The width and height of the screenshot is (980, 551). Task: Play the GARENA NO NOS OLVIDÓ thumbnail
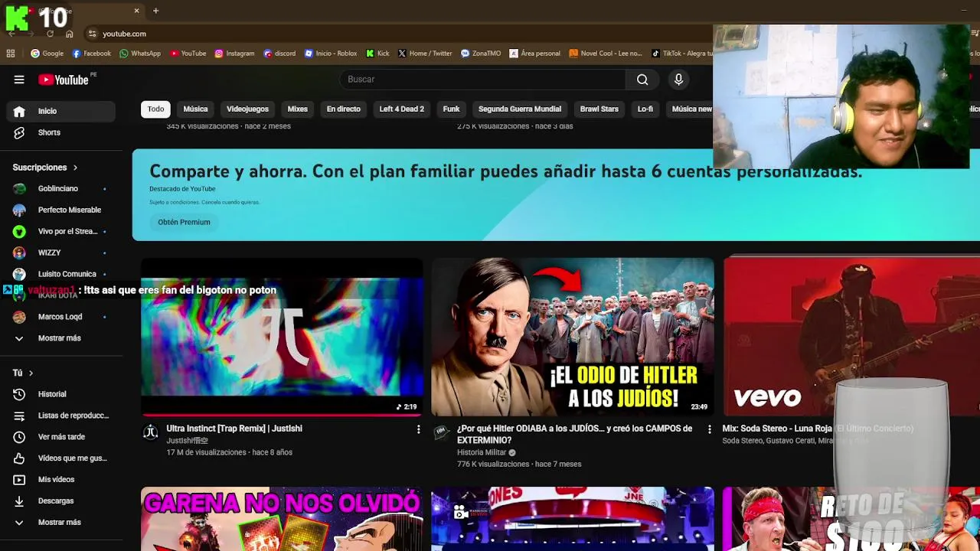(x=282, y=519)
